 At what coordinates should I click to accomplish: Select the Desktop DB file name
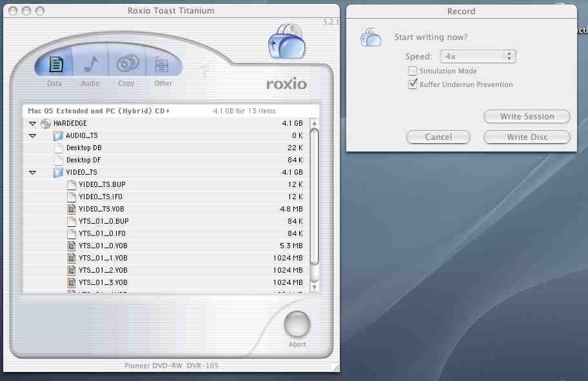click(84, 148)
